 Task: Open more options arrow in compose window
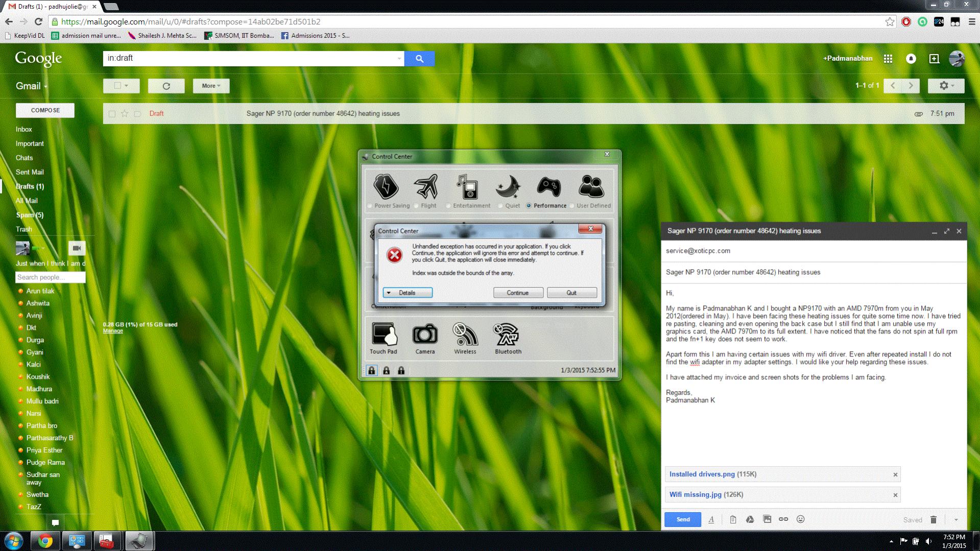pos(956,520)
